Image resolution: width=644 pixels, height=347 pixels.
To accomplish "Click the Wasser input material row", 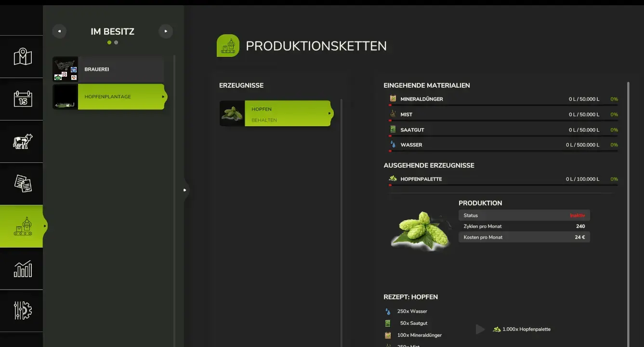I will [x=501, y=145].
